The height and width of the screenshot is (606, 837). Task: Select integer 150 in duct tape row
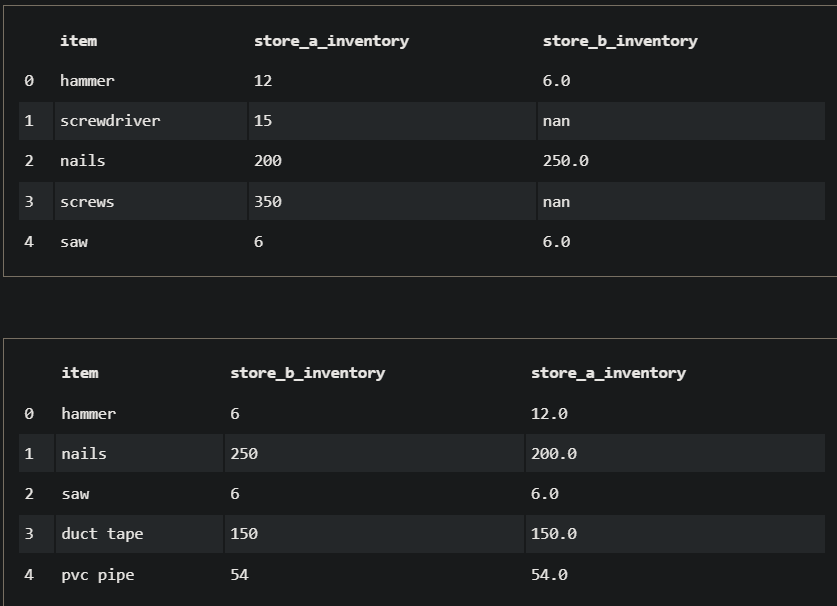pos(244,534)
